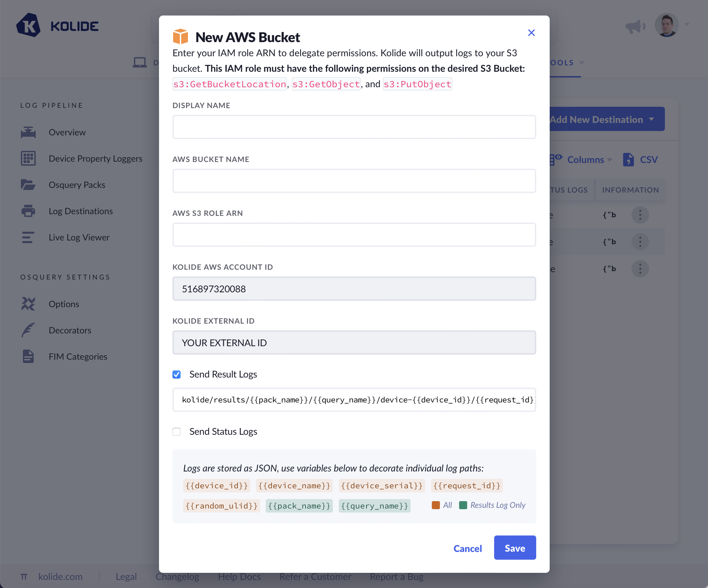
Task: Click the Osquery Packs folder icon
Action: tap(28, 185)
